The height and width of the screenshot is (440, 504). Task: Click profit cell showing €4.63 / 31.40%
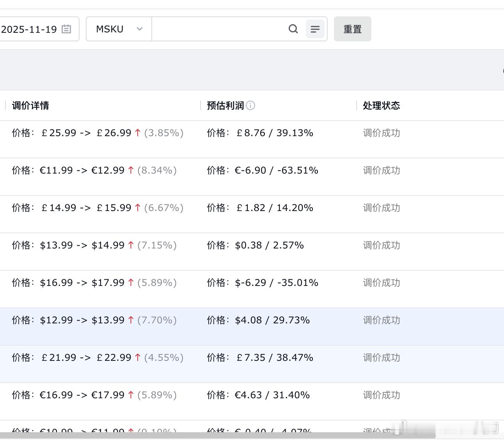click(x=258, y=395)
